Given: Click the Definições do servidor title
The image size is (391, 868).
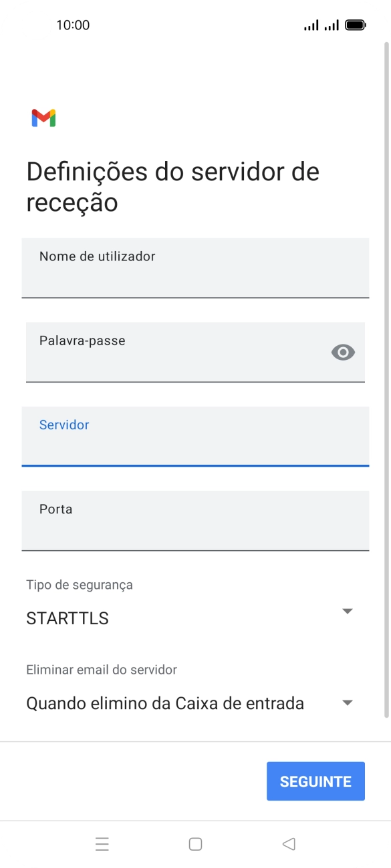Looking at the screenshot, I should pyautogui.click(x=172, y=187).
